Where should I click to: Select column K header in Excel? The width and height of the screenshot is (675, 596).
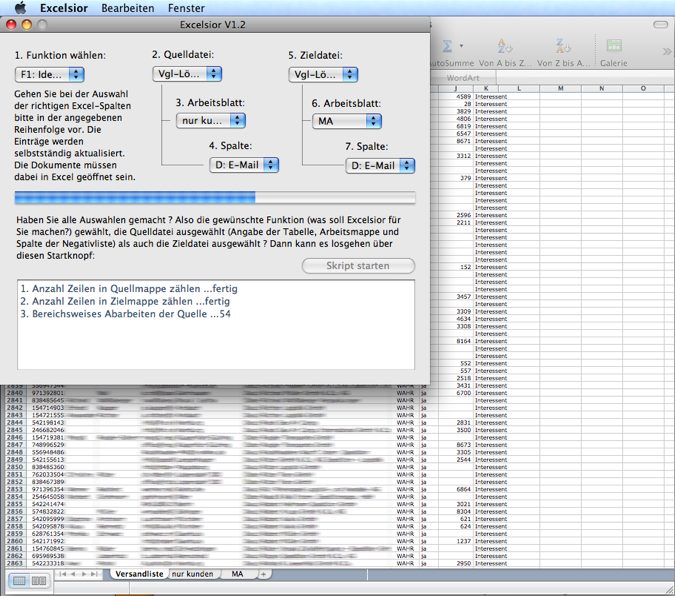(486, 88)
